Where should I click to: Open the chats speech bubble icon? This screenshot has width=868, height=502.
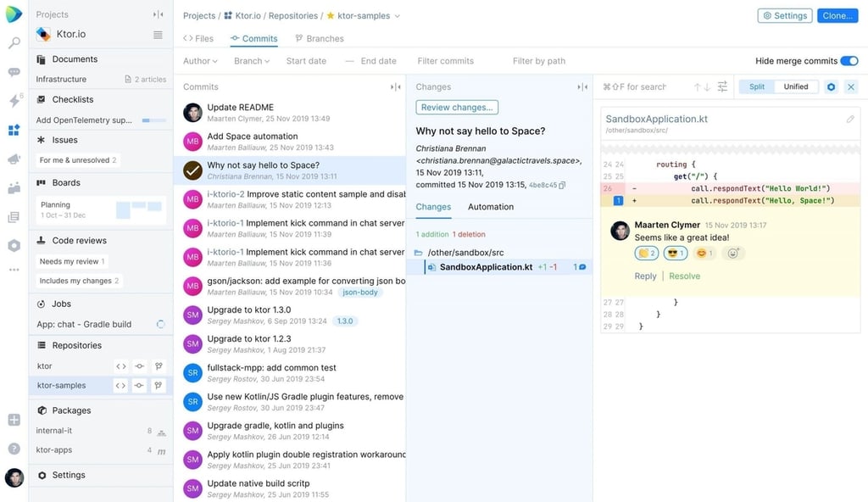pyautogui.click(x=14, y=72)
